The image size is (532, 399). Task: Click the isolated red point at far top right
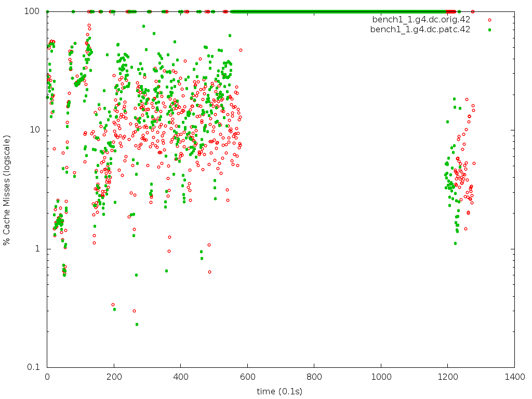coord(473,11)
